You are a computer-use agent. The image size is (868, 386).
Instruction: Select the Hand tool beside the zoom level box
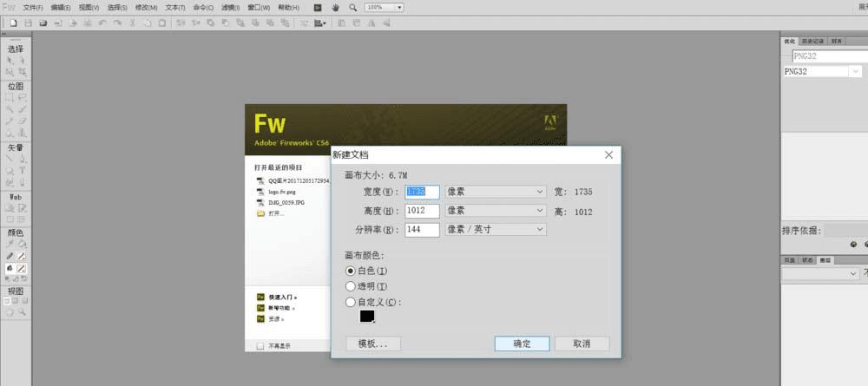[335, 8]
